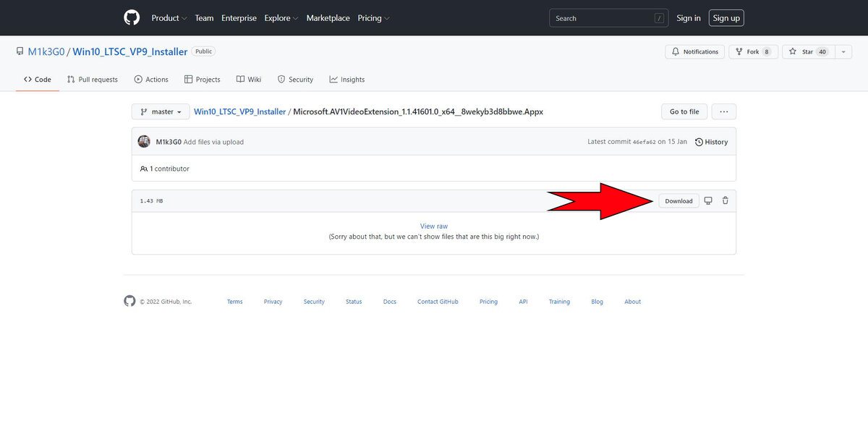This screenshot has width=868, height=424.
Task: Open the Product dropdown menu
Action: (x=169, y=18)
